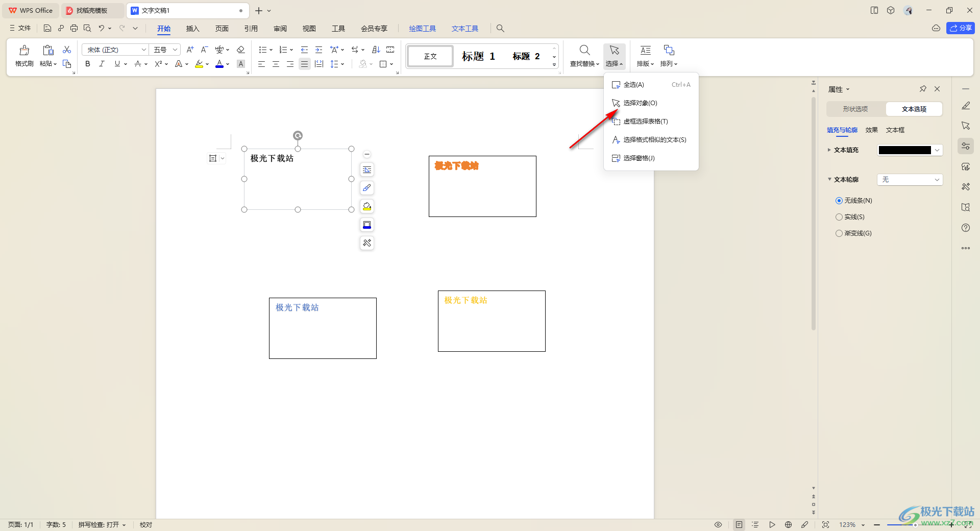980x531 pixels.
Task: Toggle page view mode in status bar
Action: coord(739,524)
